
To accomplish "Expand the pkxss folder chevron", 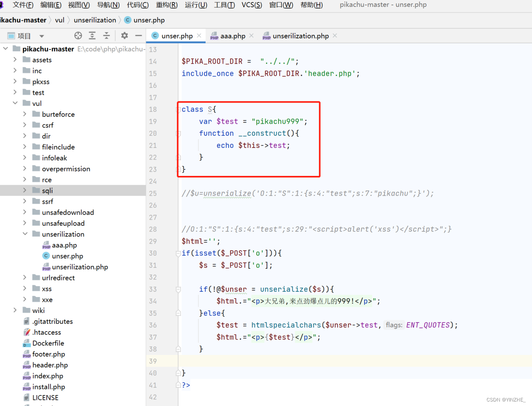I will point(15,81).
